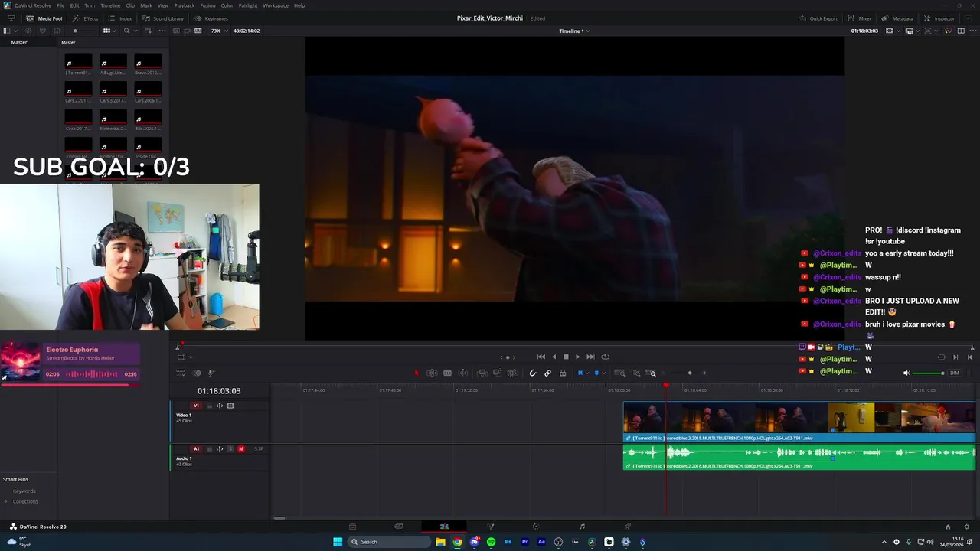Open the File menu
Screen dimensions: 980x551
click(60, 5)
